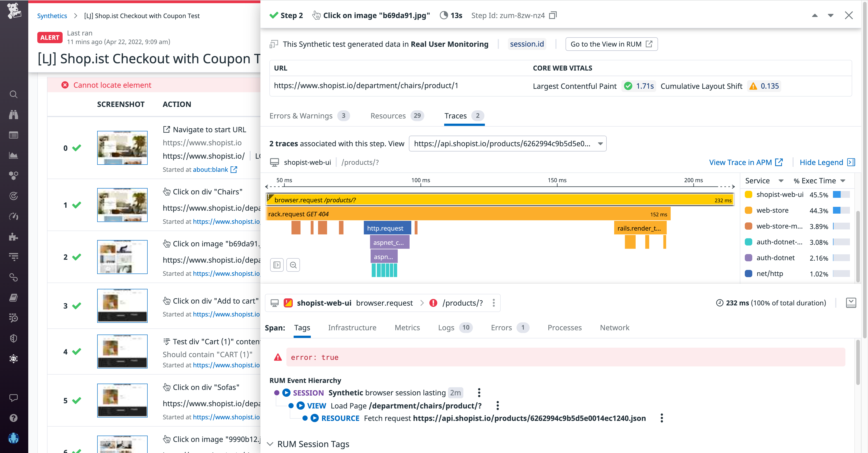Viewport: 868px width, 453px height.
Task: Open the help question-mark icon in the sidebar
Action: (14, 418)
